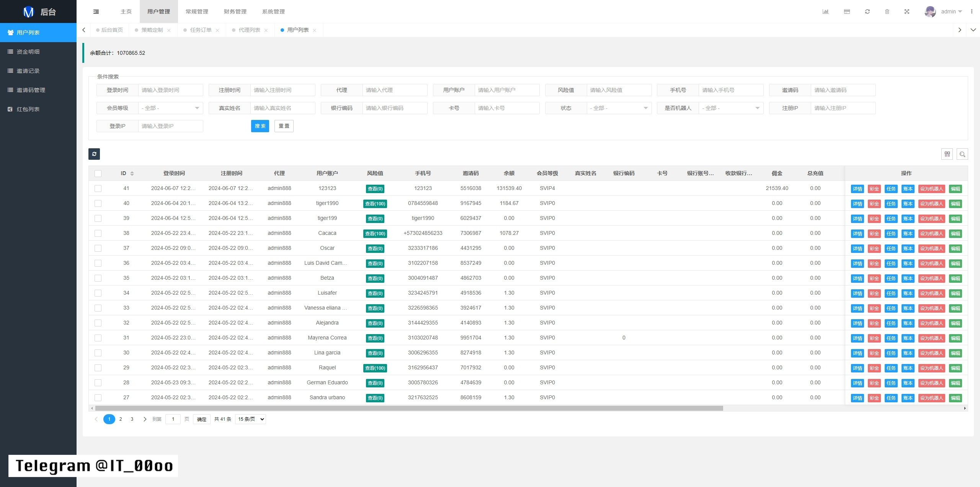Refresh page using header refresh icon
The height and width of the screenshot is (487, 980).
pyautogui.click(x=867, y=11)
